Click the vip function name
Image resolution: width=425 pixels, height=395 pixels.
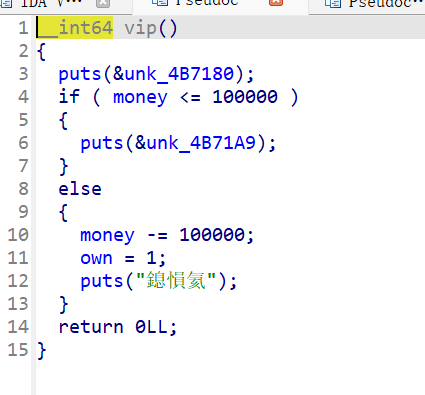point(140,28)
